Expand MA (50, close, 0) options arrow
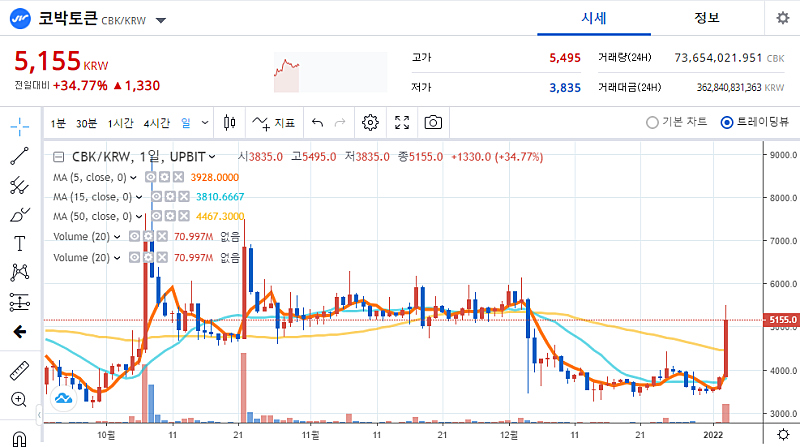This screenshot has height=447, width=800. [139, 217]
